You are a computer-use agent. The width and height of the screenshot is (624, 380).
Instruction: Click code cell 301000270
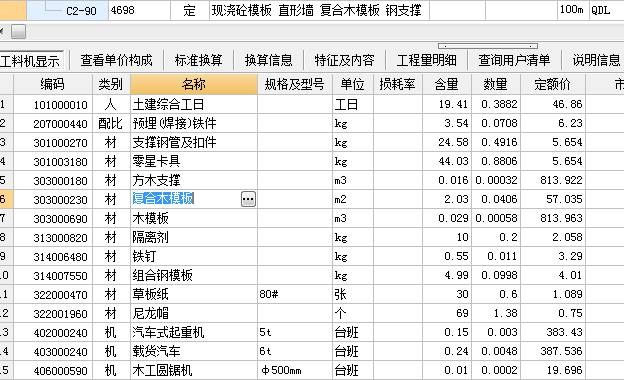click(53, 142)
